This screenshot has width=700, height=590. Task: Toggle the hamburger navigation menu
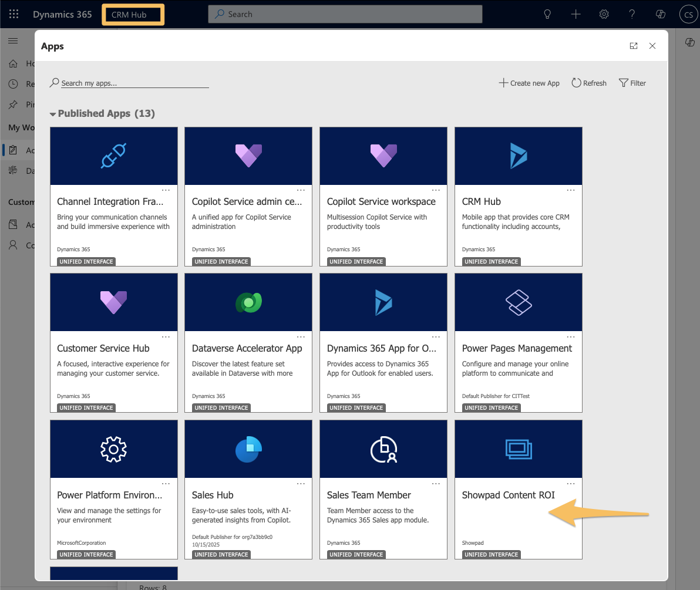tap(13, 41)
